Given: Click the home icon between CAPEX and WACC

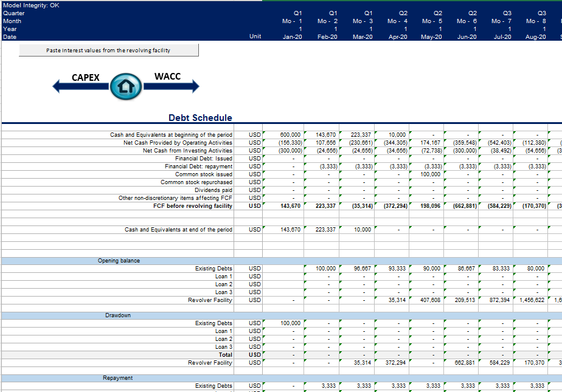Looking at the screenshot, I should [x=126, y=88].
